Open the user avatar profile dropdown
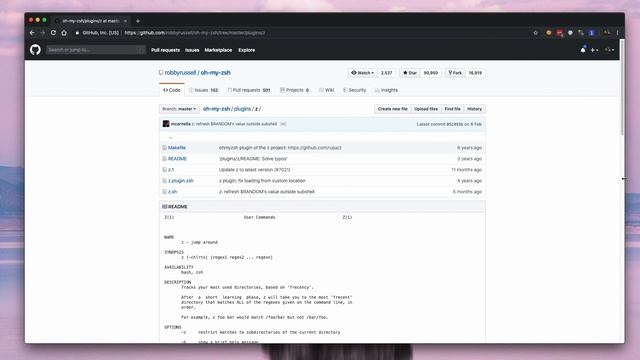This screenshot has height=360, width=640. [x=609, y=50]
